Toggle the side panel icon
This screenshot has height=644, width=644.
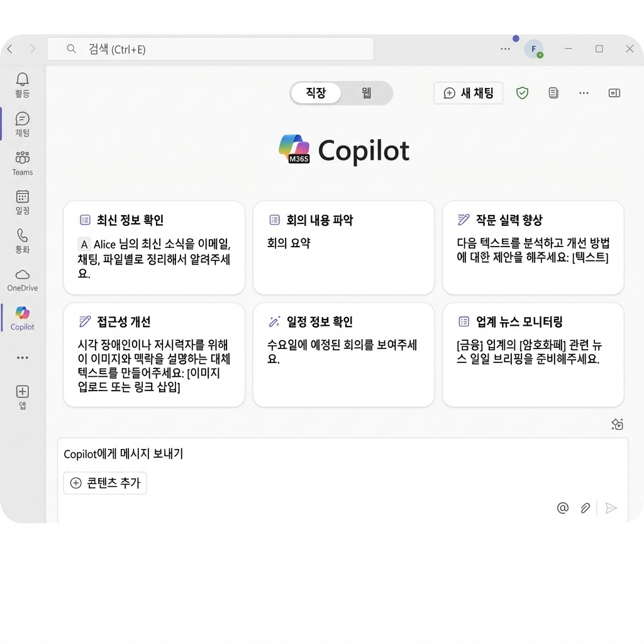coord(614,93)
